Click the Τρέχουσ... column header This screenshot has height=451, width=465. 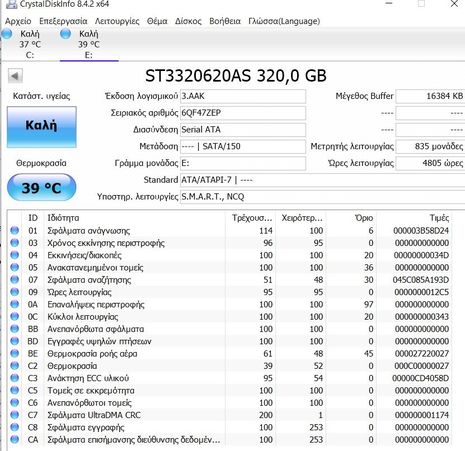pyautogui.click(x=251, y=218)
